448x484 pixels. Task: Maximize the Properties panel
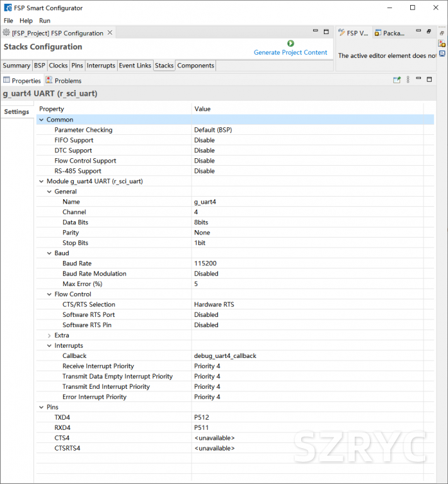click(429, 80)
